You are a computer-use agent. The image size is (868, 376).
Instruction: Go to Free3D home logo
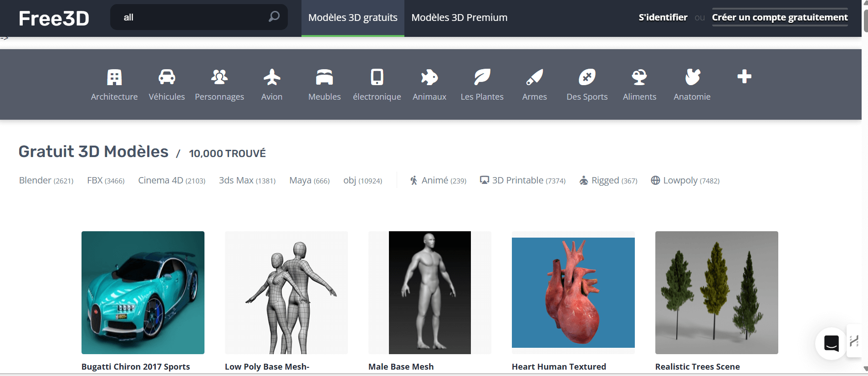(x=54, y=18)
